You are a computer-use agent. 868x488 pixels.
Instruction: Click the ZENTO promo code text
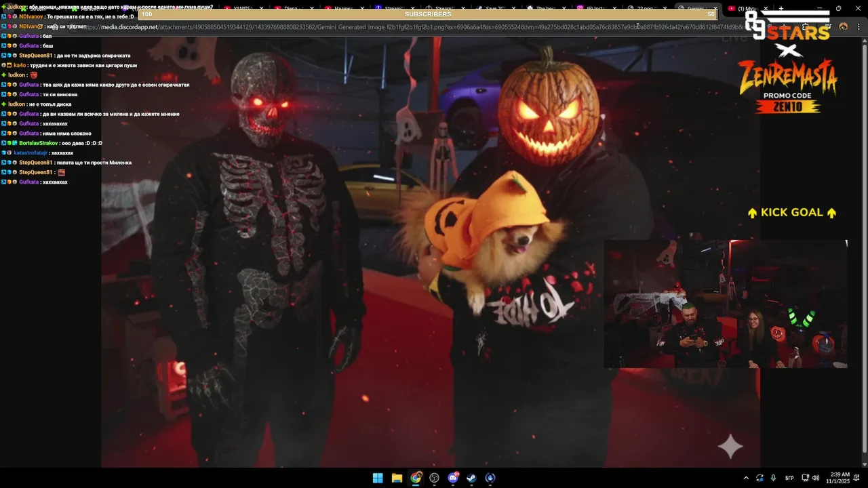(x=787, y=107)
